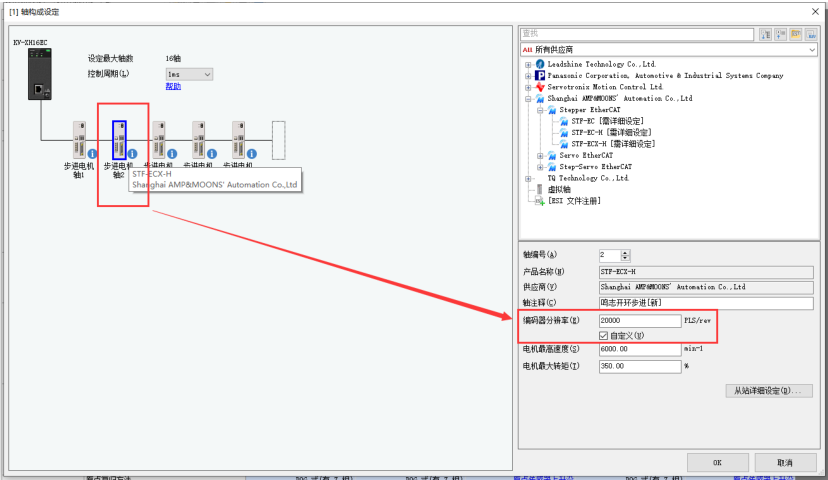Open the 控制周期 1ms dropdown
Screen dimensions: 828x480
pyautogui.click(x=189, y=74)
